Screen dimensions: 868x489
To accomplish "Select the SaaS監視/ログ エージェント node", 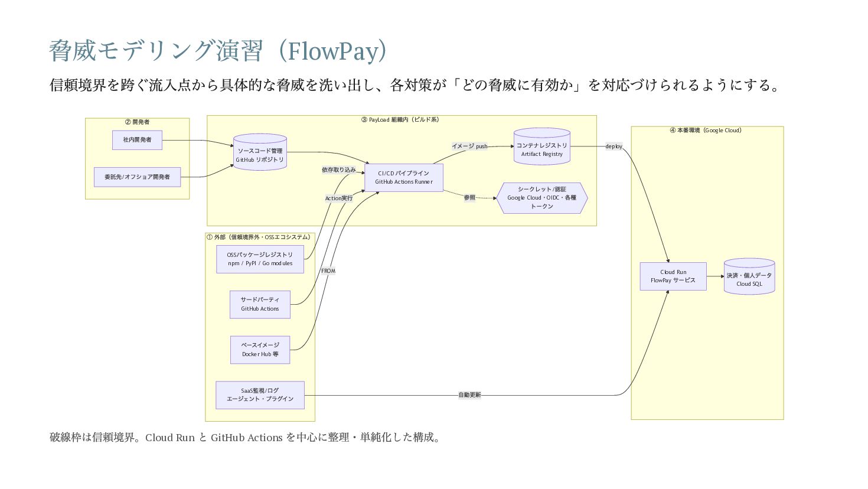I will click(x=260, y=395).
